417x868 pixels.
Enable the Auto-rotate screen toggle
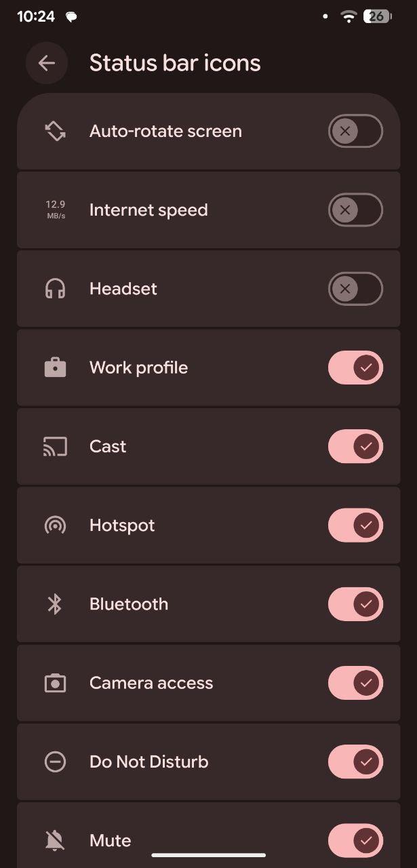355,131
